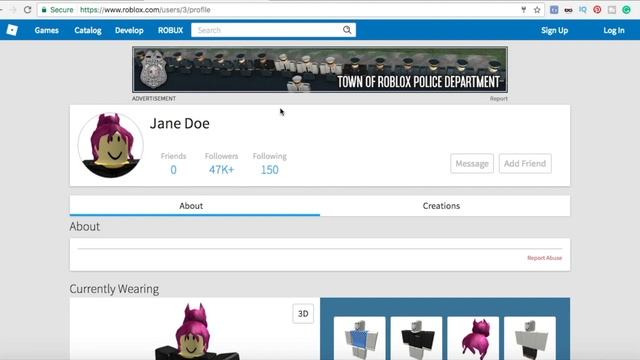Open the pink hair item thumbnail
640x360 pixels.
473,338
